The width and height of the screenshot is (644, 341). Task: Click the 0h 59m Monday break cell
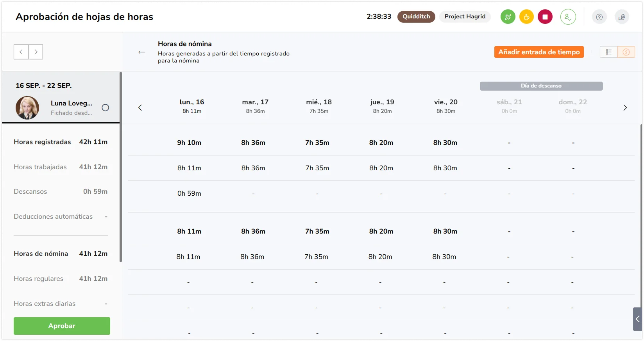click(189, 193)
